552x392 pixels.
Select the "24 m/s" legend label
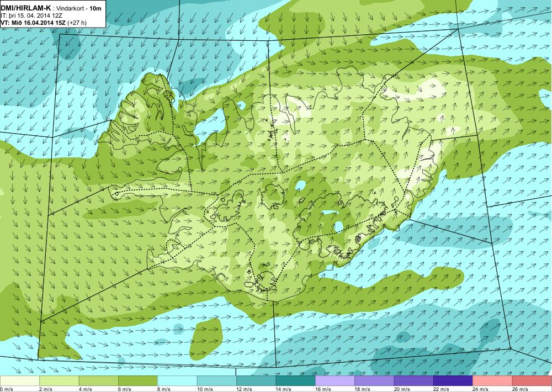point(481,389)
